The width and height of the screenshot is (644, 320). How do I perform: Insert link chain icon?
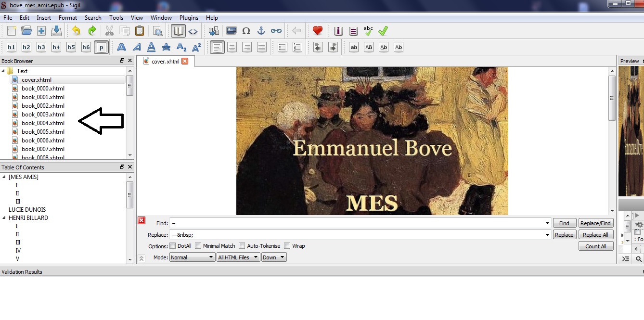pyautogui.click(x=276, y=31)
